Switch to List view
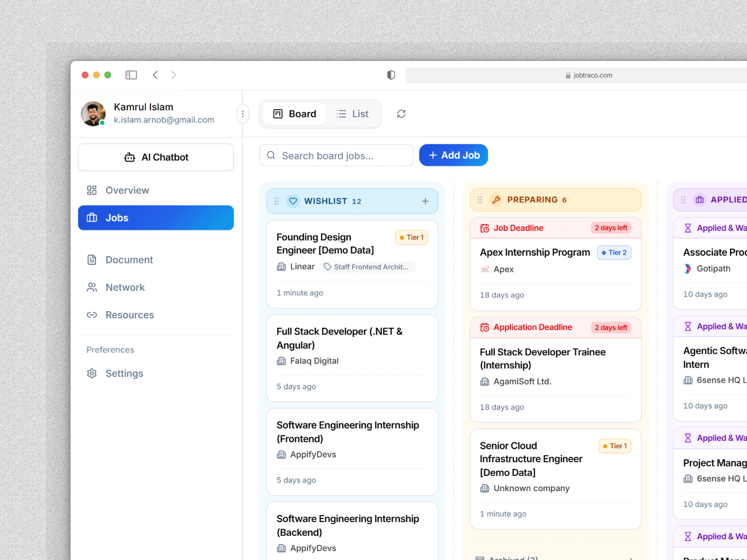 point(352,114)
